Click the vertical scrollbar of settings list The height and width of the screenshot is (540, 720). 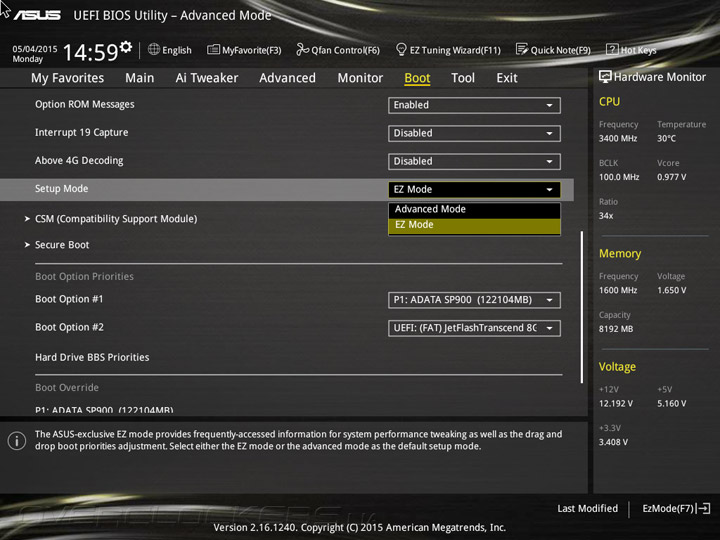click(582, 306)
